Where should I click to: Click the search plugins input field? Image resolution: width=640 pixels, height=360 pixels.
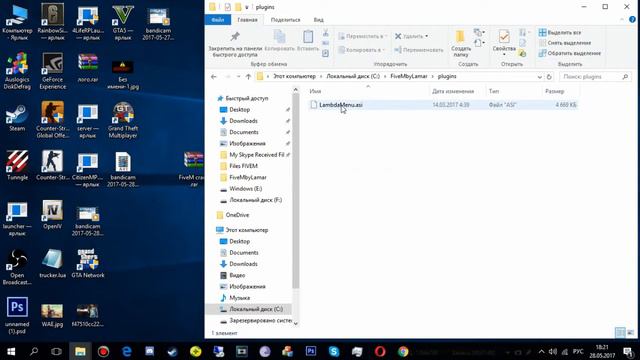(595, 77)
